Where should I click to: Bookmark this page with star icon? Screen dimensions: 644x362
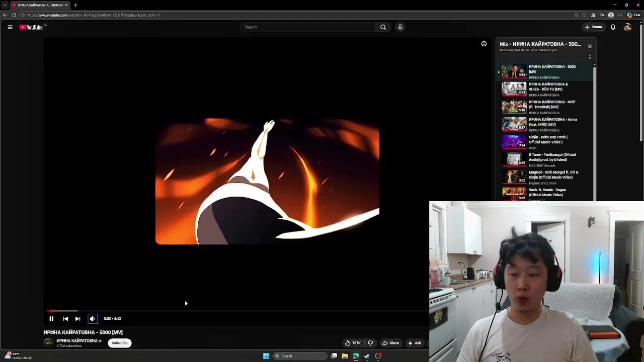point(584,15)
